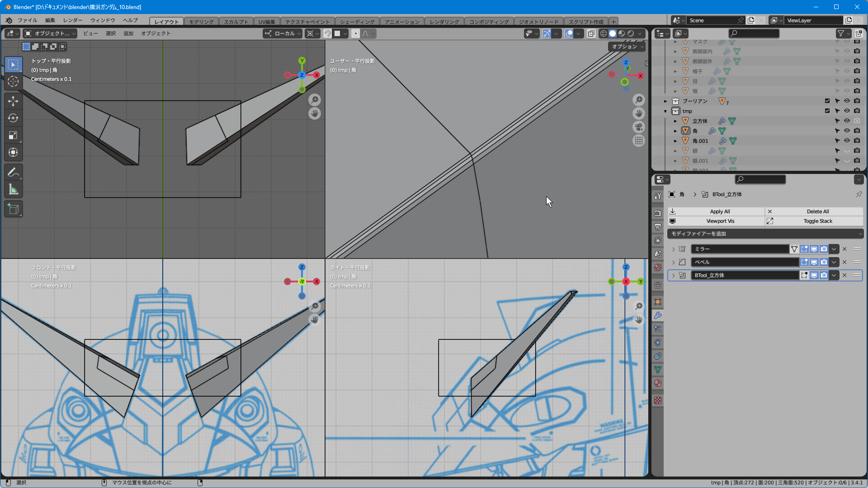The width and height of the screenshot is (868, 488).
Task: Select the Rotate tool
Action: tap(13, 118)
